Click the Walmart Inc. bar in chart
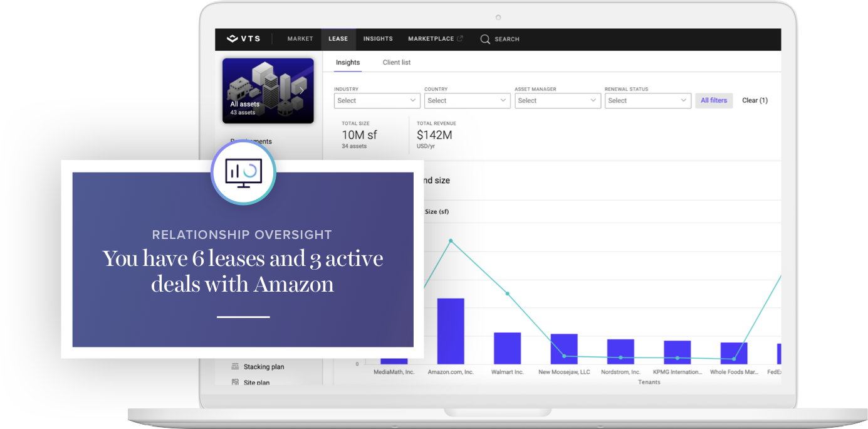This screenshot has width=868, height=429. click(507, 348)
